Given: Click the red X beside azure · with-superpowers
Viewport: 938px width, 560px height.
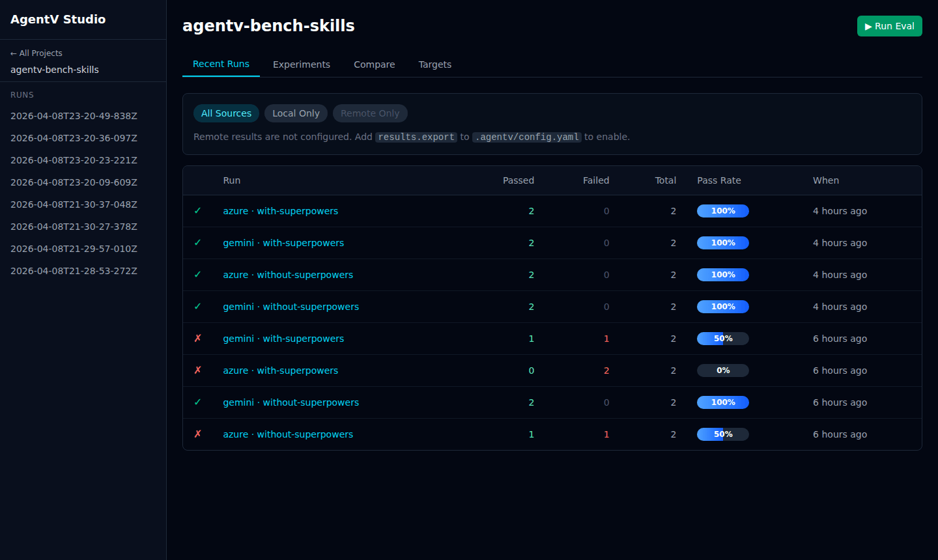Looking at the screenshot, I should point(198,371).
